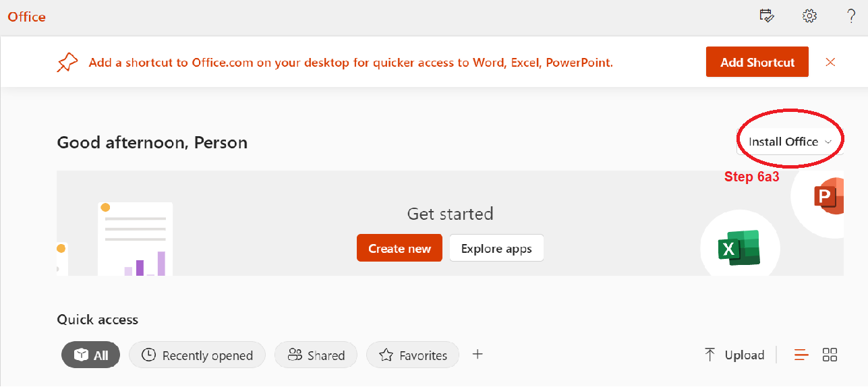Open the Settings gear icon
This screenshot has width=868, height=387.
click(809, 16)
